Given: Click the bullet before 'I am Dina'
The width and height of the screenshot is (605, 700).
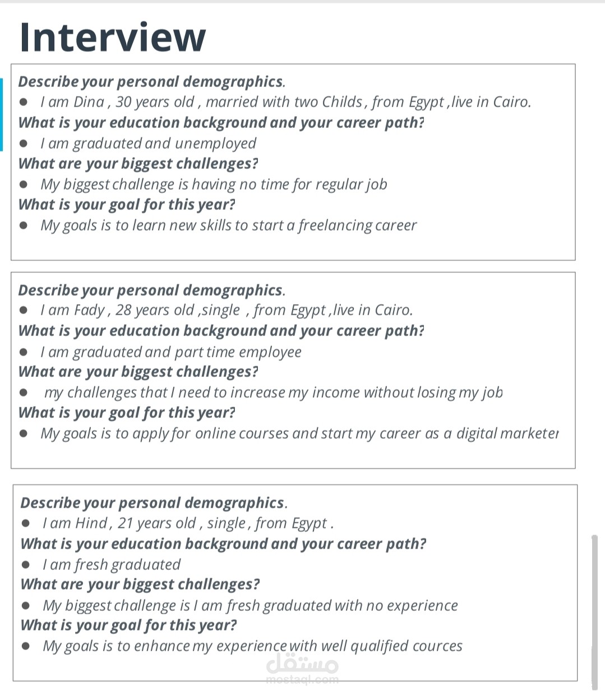Looking at the screenshot, I should [24, 102].
